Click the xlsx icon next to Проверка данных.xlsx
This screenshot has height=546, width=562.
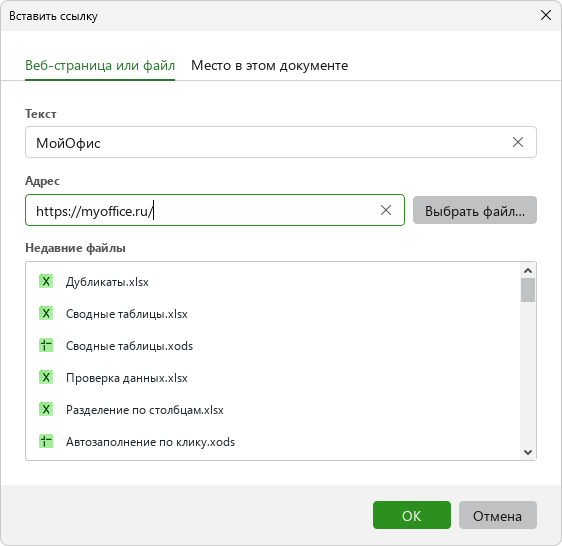tap(46, 377)
